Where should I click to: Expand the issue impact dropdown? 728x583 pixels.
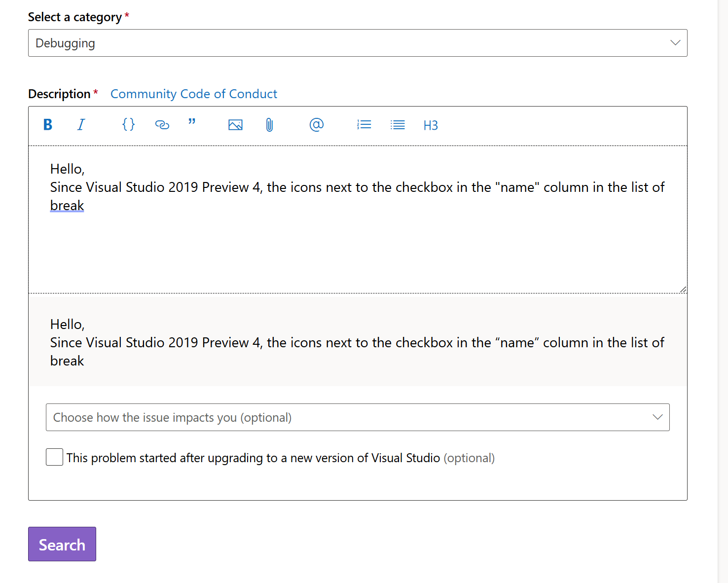[x=357, y=417]
